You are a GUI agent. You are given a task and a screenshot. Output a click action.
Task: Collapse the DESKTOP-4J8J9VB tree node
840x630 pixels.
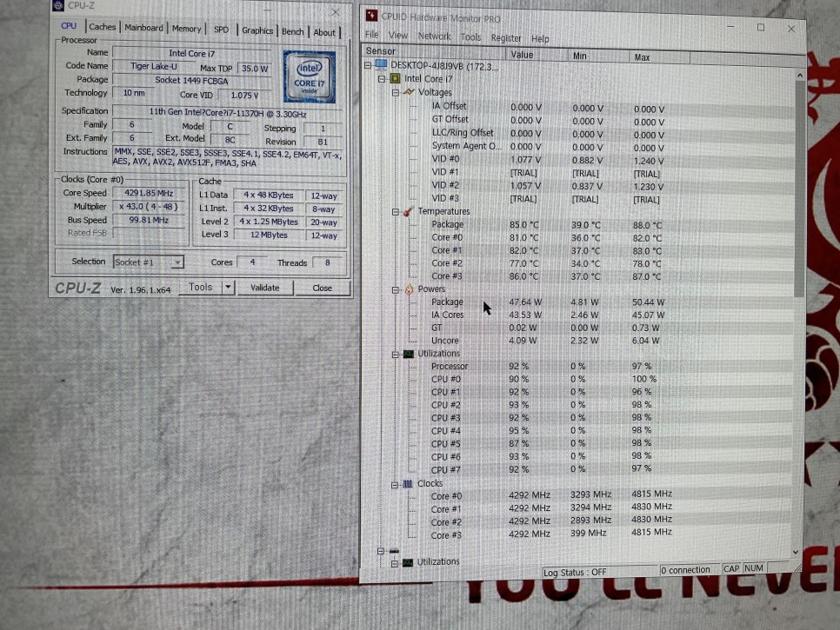point(368,65)
